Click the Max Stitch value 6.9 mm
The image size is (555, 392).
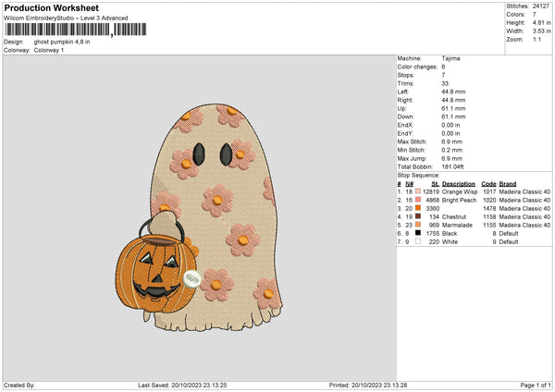pos(451,141)
